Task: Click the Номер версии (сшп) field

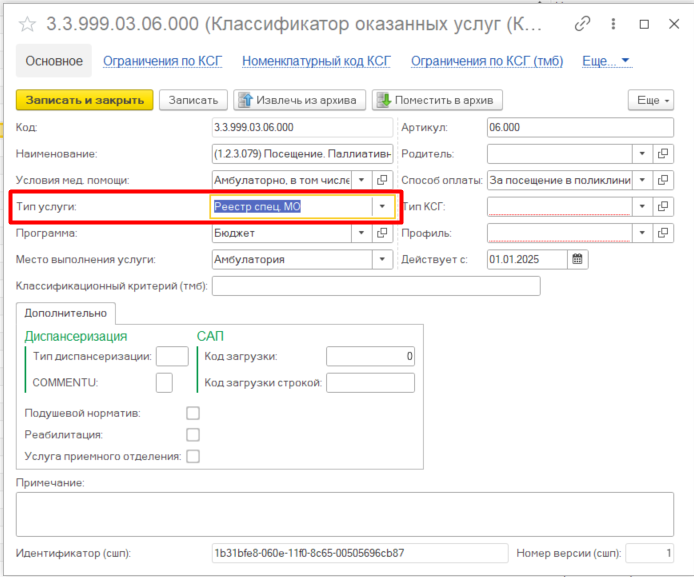Action: coord(650,553)
